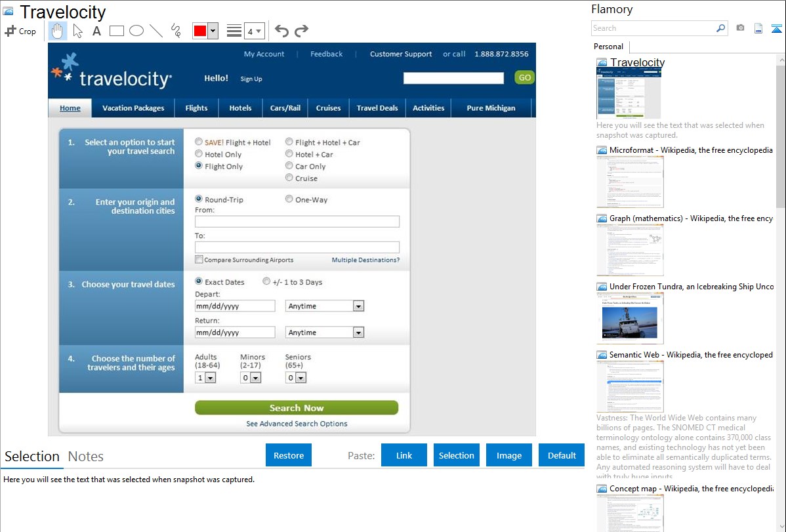This screenshot has width=786, height=532.
Task: Switch to the Selection tab
Action: 32,457
